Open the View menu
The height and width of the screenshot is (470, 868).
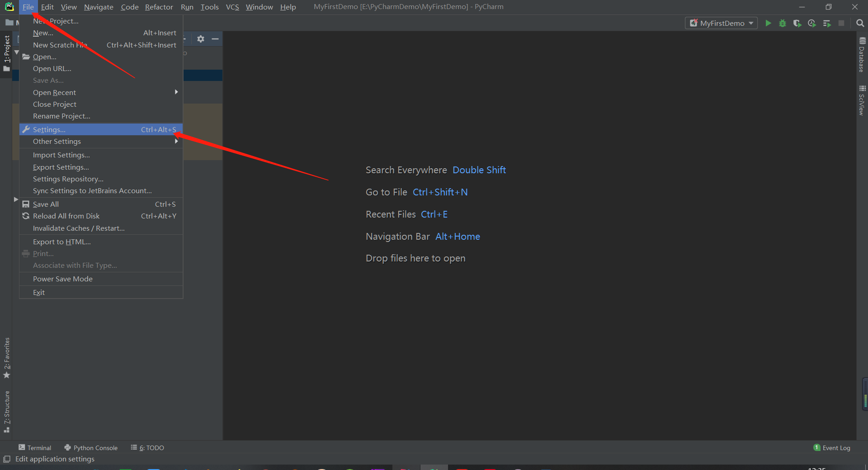point(69,7)
